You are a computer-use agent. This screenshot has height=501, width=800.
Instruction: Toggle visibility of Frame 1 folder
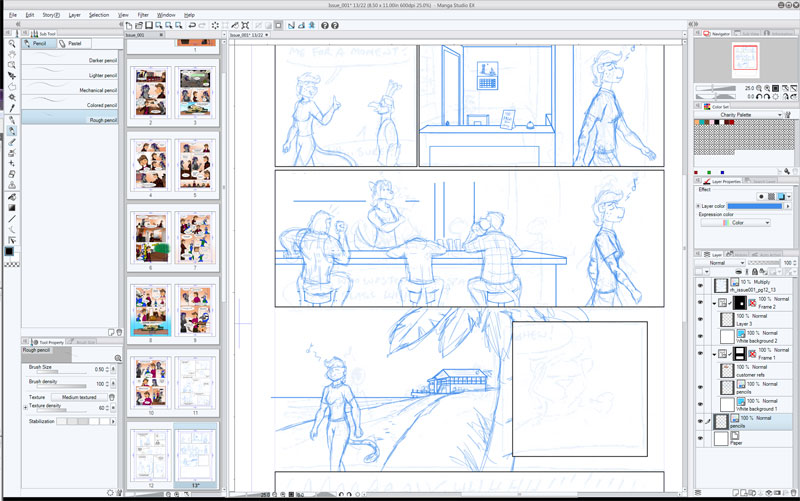click(x=701, y=354)
